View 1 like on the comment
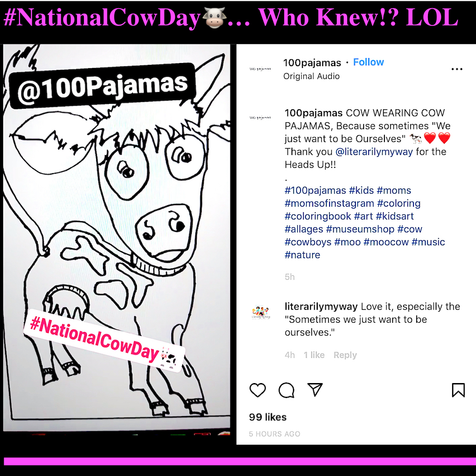Screen dimensions: 476x476 point(314,355)
